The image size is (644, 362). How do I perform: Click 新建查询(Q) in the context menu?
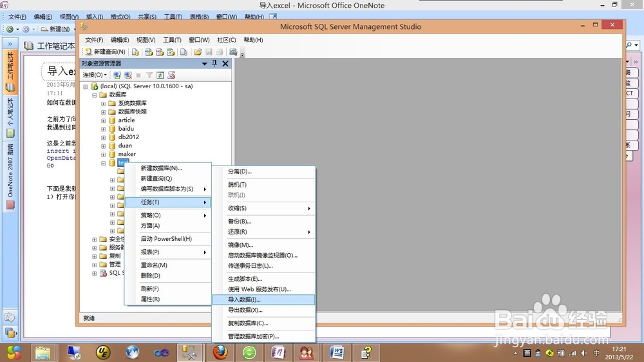pos(167,178)
